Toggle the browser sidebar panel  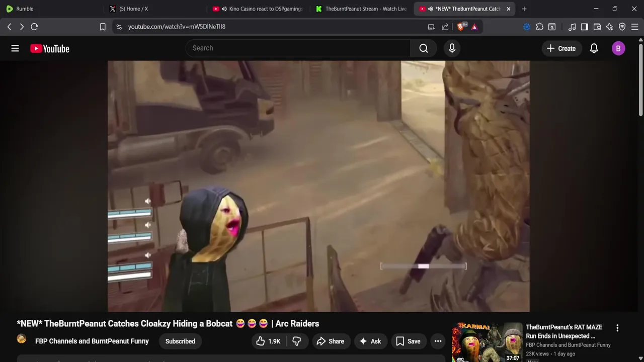point(584,27)
